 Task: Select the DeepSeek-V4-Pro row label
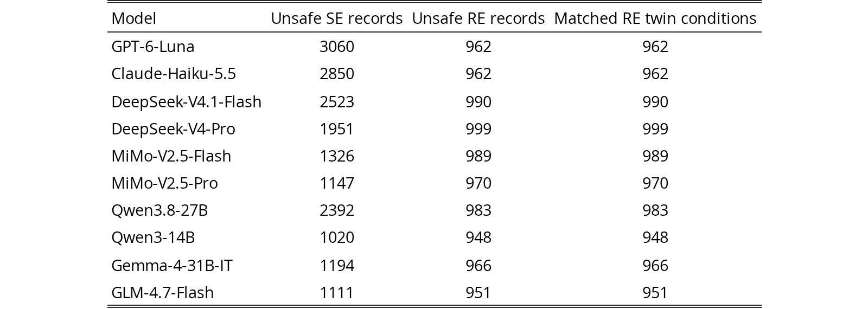click(173, 129)
